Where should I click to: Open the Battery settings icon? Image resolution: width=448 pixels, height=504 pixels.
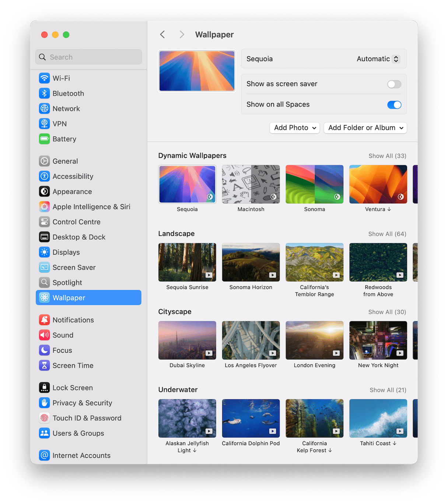(x=44, y=139)
